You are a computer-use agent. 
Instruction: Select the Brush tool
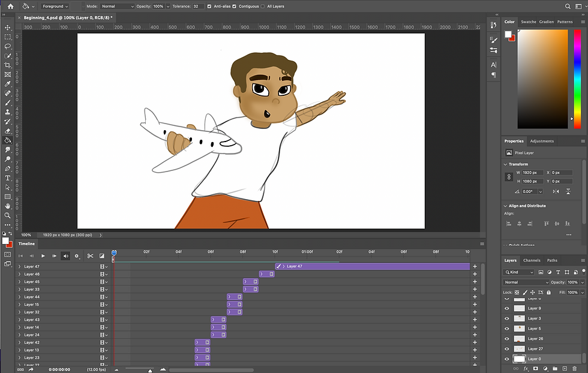coord(7,103)
